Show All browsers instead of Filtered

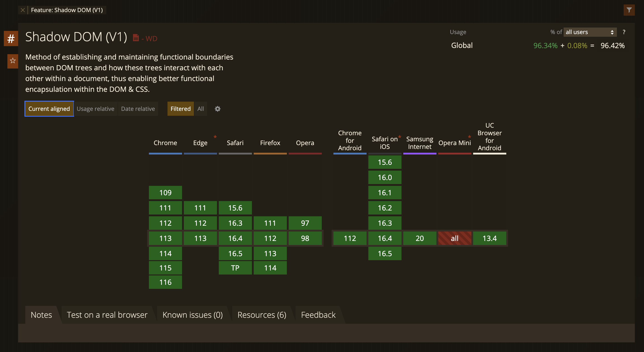(x=200, y=109)
